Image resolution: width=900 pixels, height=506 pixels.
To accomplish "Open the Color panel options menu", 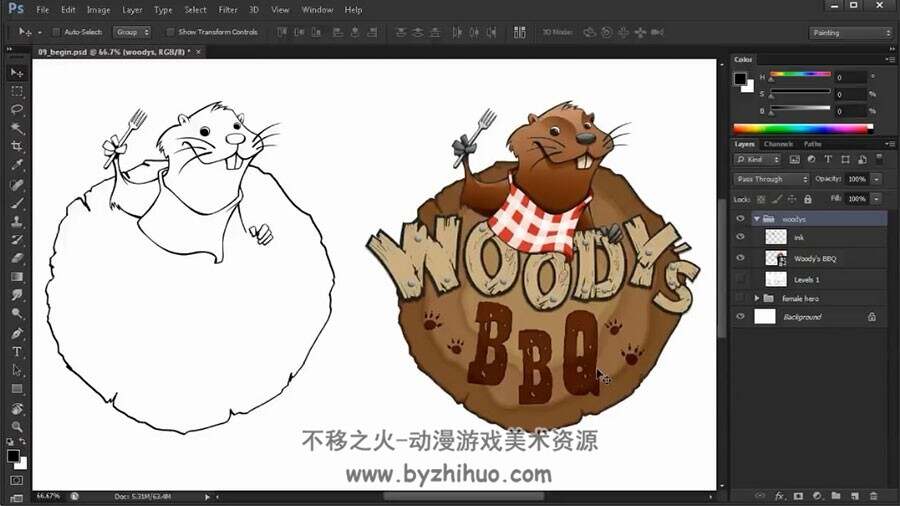I will coord(890,59).
